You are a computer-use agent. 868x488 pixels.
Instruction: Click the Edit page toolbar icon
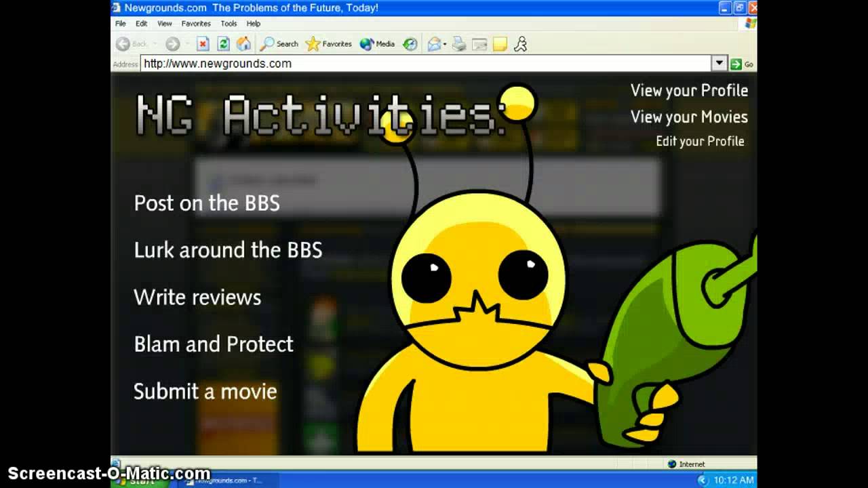click(x=479, y=44)
